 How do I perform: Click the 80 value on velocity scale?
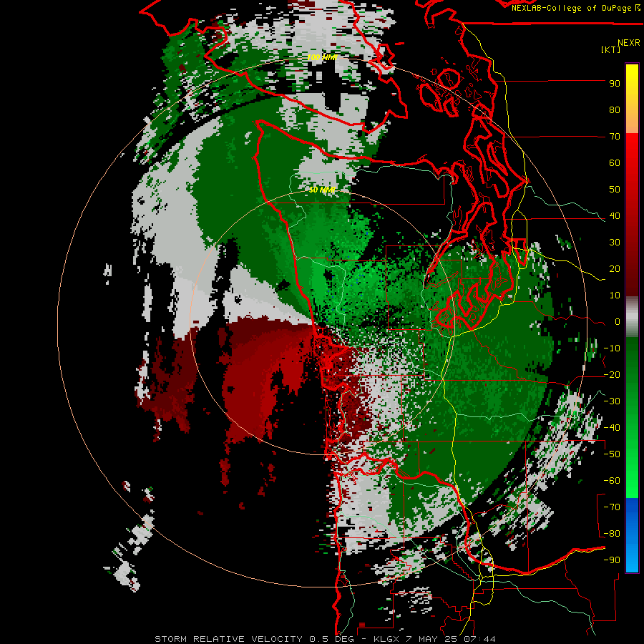[615, 110]
